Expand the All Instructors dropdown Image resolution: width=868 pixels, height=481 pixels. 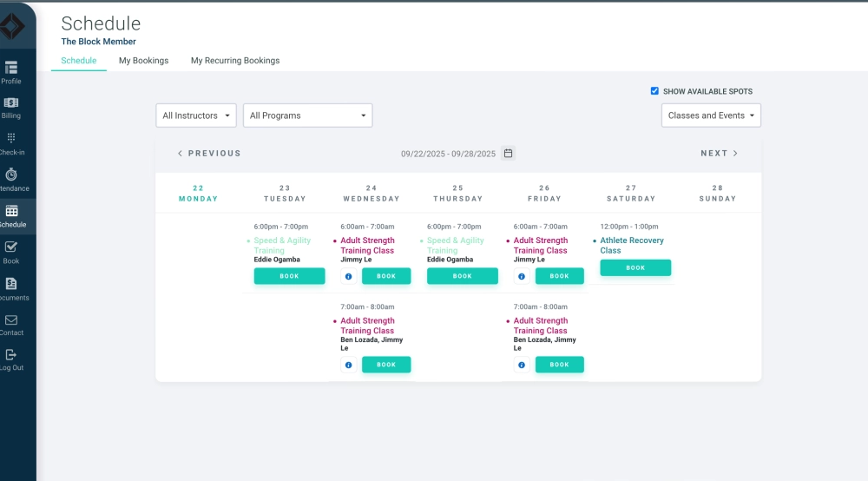[196, 115]
